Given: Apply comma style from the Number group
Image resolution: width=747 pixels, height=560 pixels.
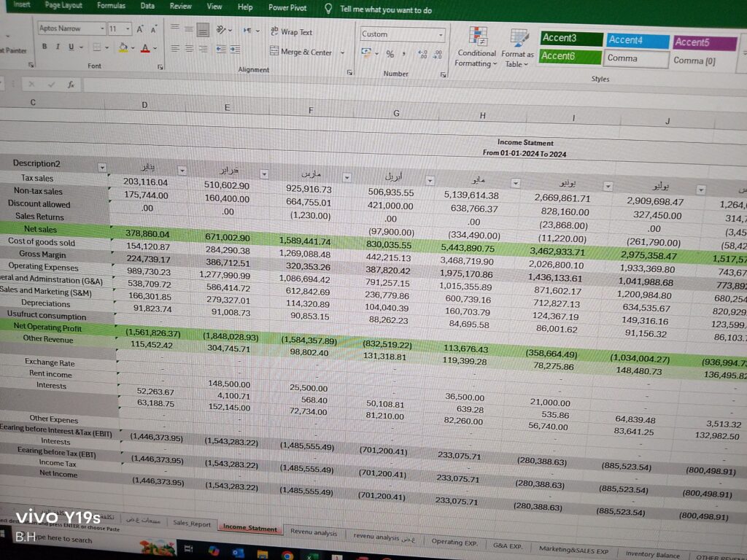Looking at the screenshot, I should [404, 54].
